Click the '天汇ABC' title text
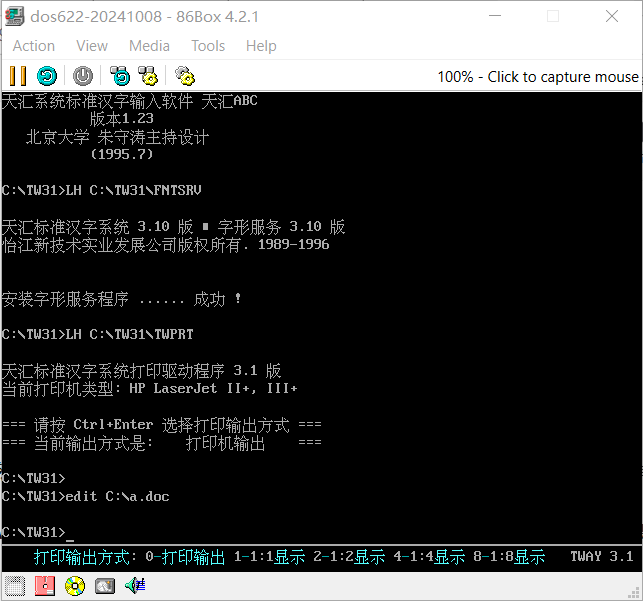The width and height of the screenshot is (643, 601). [x=230, y=101]
